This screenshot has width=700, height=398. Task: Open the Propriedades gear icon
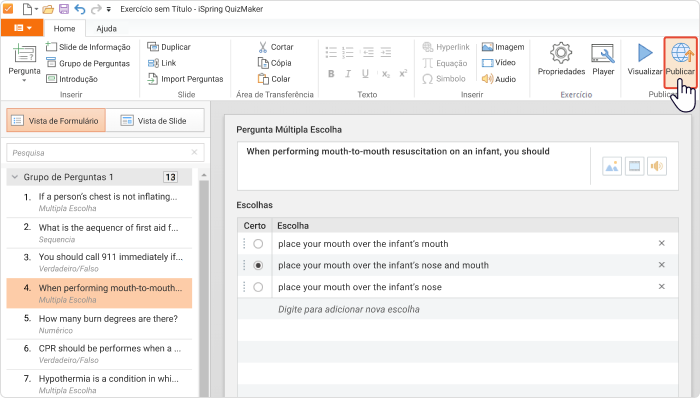click(561, 53)
